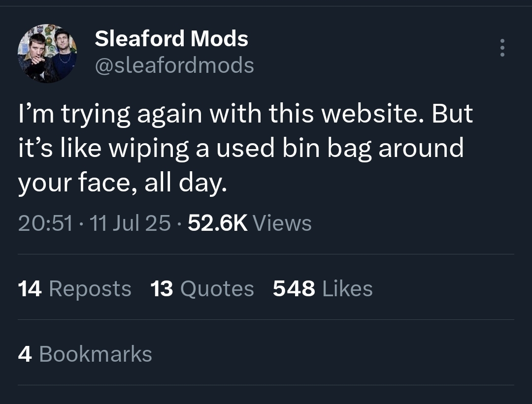The width and height of the screenshot is (532, 404).
Task: Open the Quotes list
Action: point(217,289)
